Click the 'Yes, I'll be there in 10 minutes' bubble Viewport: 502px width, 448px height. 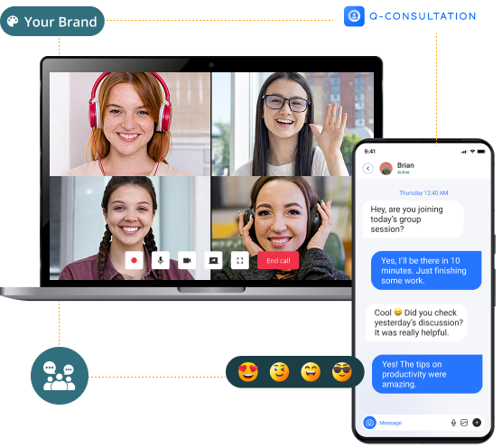[427, 271]
